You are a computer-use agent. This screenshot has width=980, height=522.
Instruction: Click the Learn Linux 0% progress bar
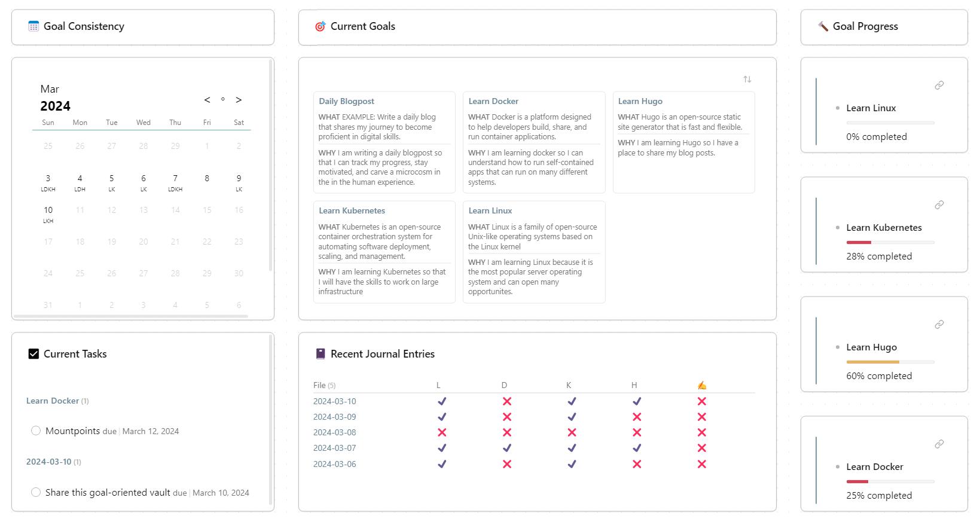[x=890, y=123]
